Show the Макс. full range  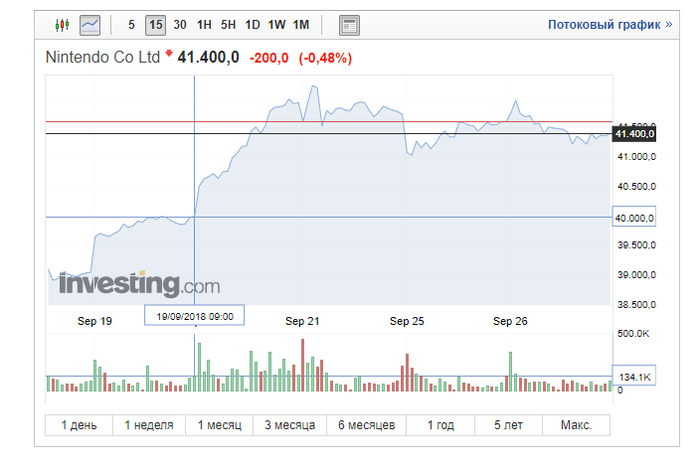click(575, 425)
